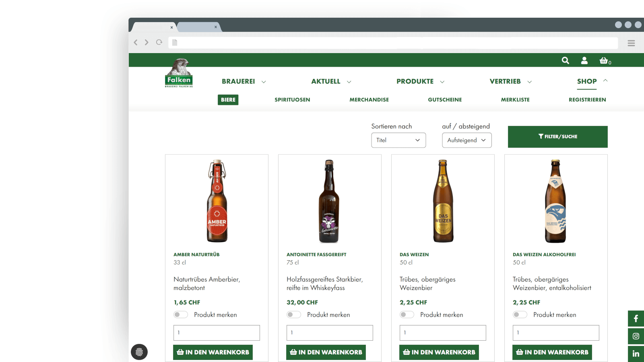644x362 pixels.
Task: Add Das Weizen to Warenkorb
Action: [439, 352]
